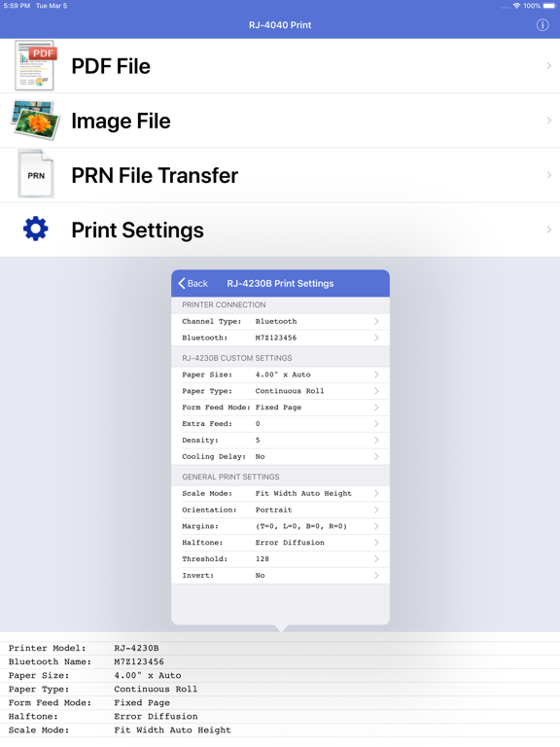The height and width of the screenshot is (747, 560).
Task: Open Orientation setting chevron
Action: (x=376, y=510)
